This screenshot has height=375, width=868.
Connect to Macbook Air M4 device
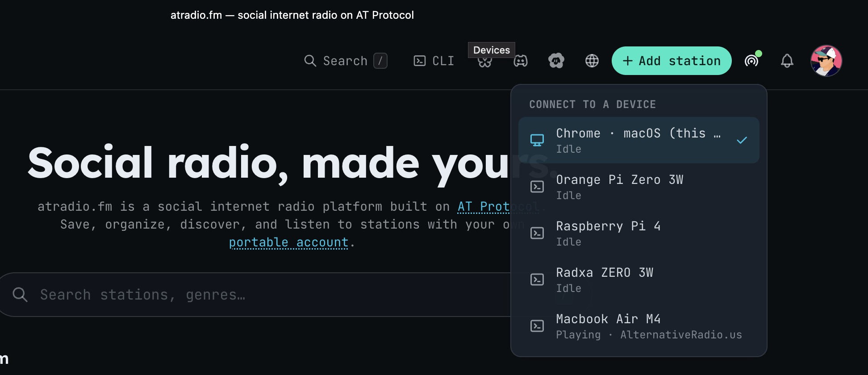coord(639,326)
